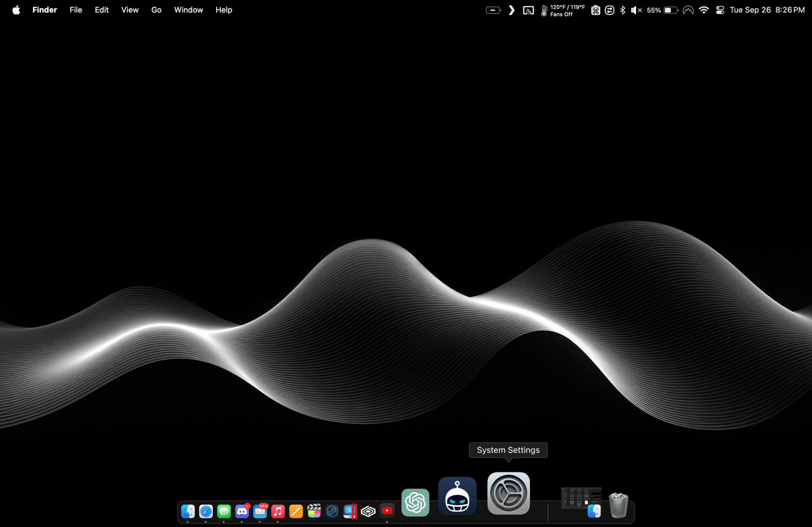This screenshot has width=812, height=527.
Task: Open the Music app in Dock
Action: 278,511
